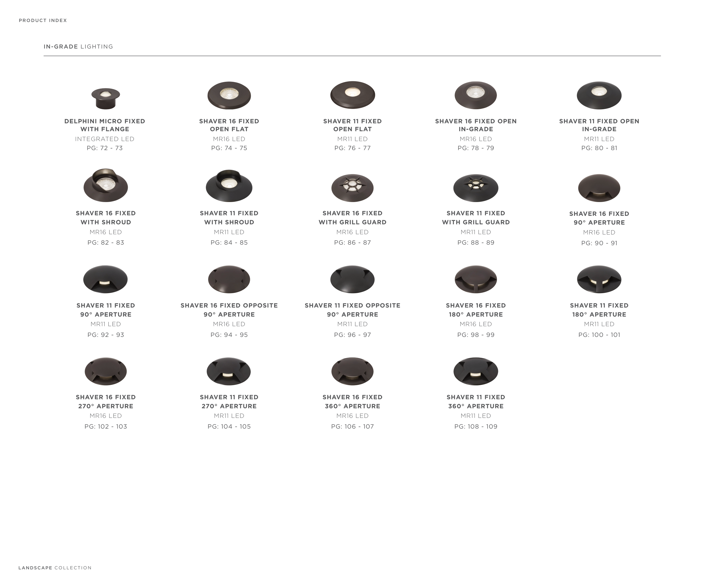Select the Shaver 11 Fixed With Shroud fixture
Viewport: 705px width, 588px height.
point(229,186)
